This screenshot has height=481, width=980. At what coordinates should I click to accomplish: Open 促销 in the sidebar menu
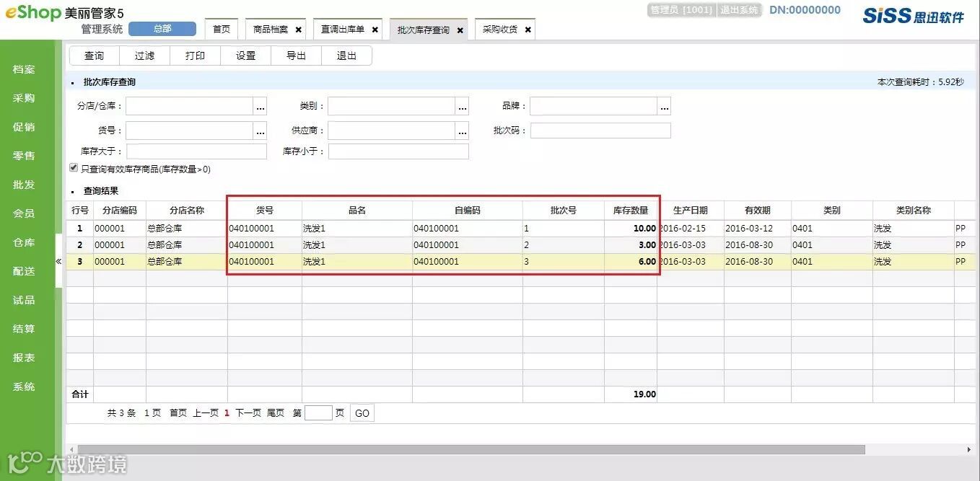pyautogui.click(x=24, y=127)
